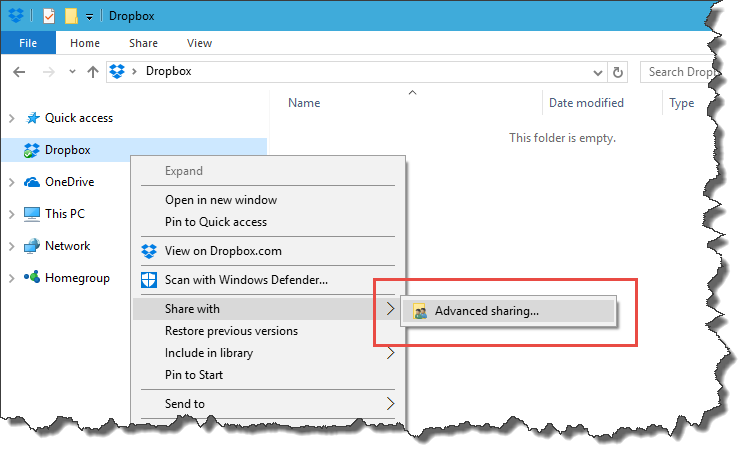This screenshot has width=750, height=460.
Task: Select the OneDrive cloud icon in sidebar
Action: (31, 182)
